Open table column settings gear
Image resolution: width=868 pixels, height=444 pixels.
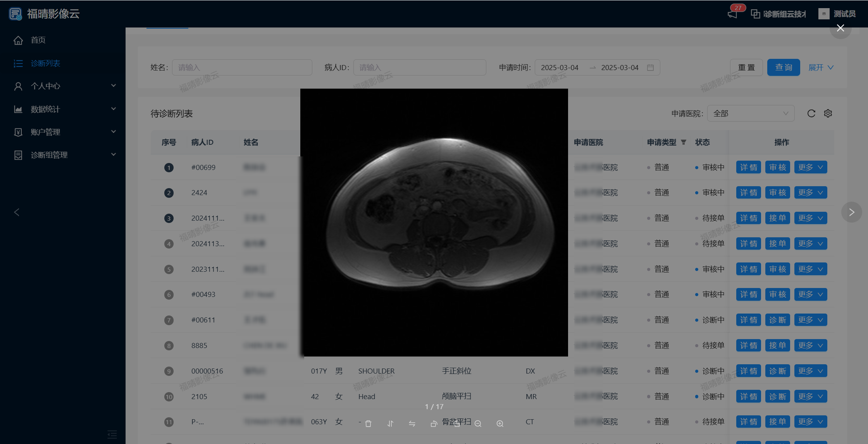coord(828,113)
